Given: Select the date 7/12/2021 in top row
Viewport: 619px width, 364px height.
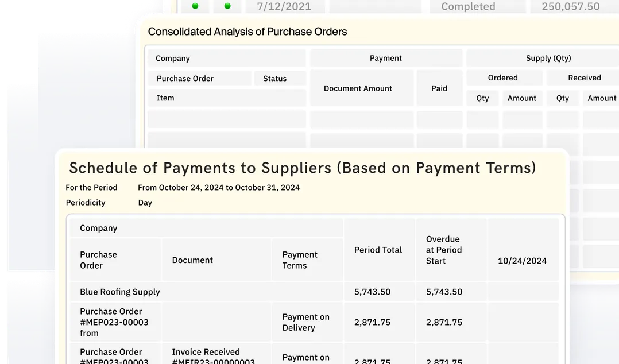Looking at the screenshot, I should [284, 6].
